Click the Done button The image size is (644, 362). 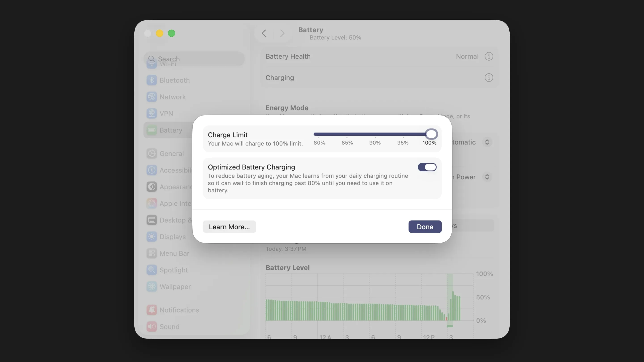(x=425, y=227)
